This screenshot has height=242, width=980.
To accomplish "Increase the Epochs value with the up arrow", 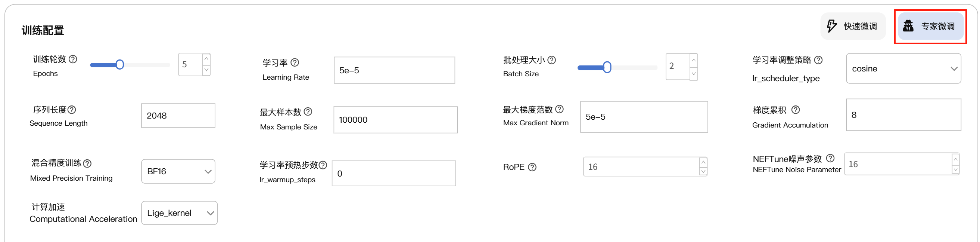I will click(x=206, y=59).
